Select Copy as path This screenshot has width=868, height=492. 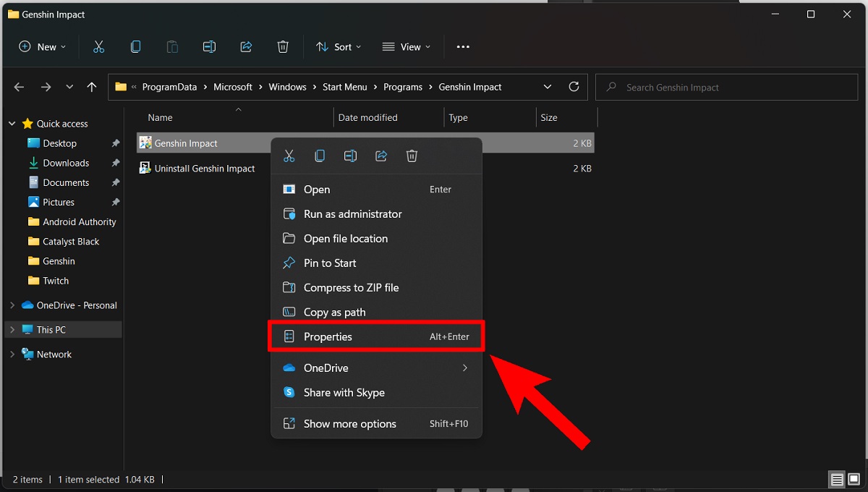376,313
